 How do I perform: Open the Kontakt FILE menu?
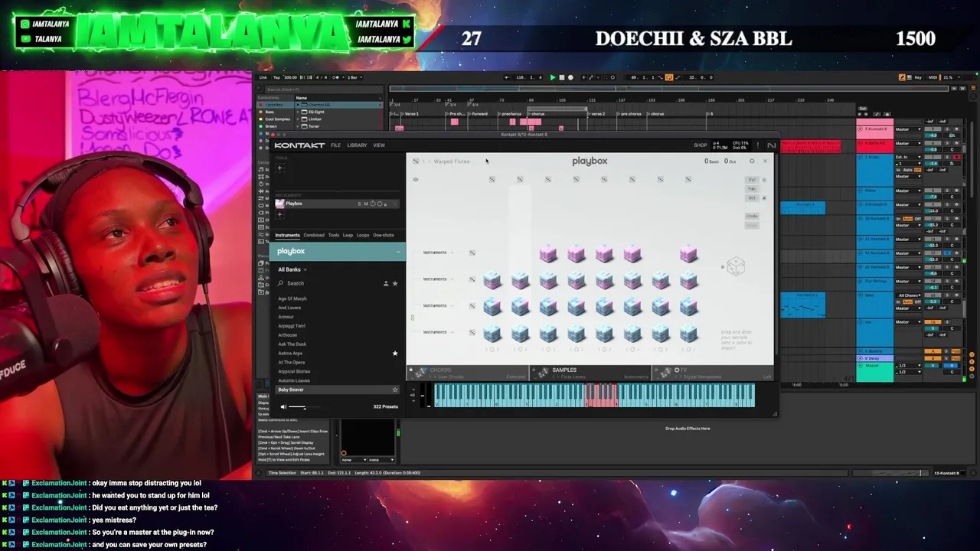335,145
